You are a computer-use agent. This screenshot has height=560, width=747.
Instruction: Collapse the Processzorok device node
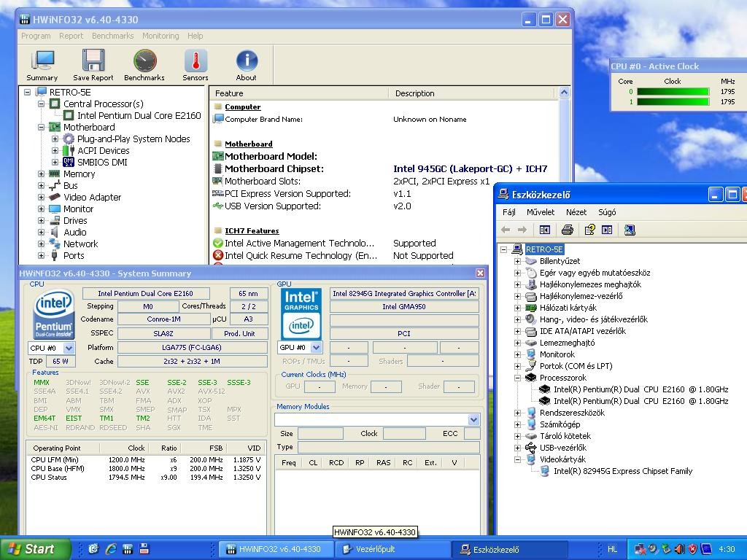pos(518,378)
